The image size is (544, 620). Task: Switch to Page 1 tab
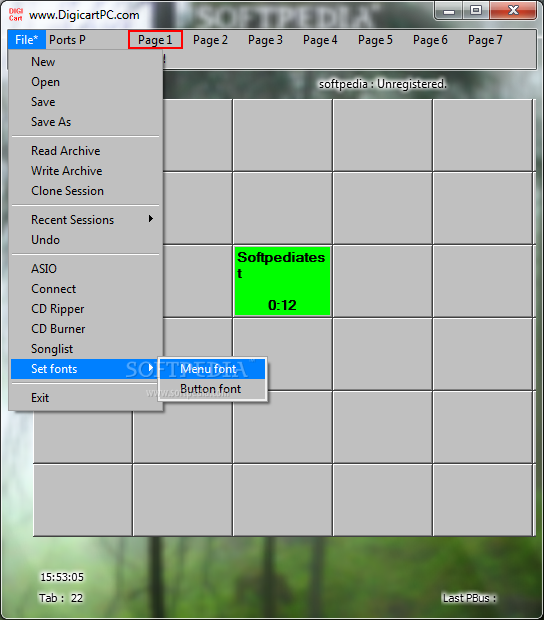click(x=155, y=40)
